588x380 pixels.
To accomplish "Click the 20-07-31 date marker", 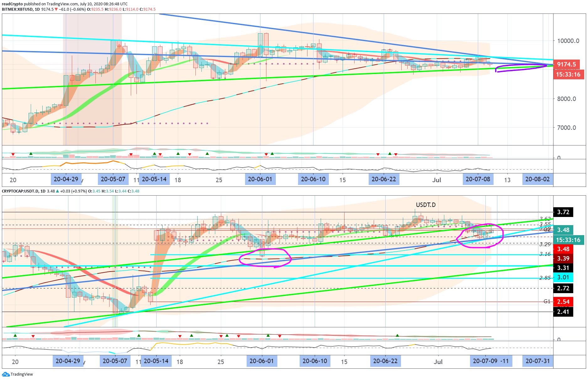I will [538, 361].
